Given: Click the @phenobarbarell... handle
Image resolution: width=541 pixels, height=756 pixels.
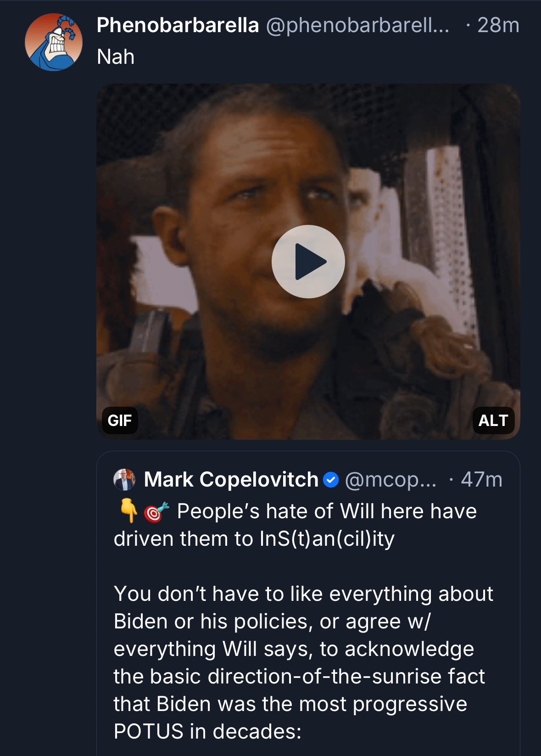Looking at the screenshot, I should tap(357, 25).
